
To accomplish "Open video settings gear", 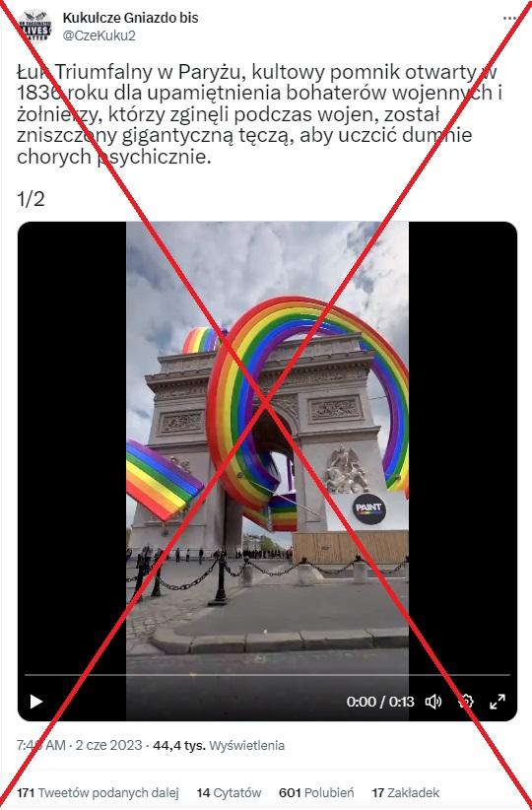I will [x=466, y=702].
